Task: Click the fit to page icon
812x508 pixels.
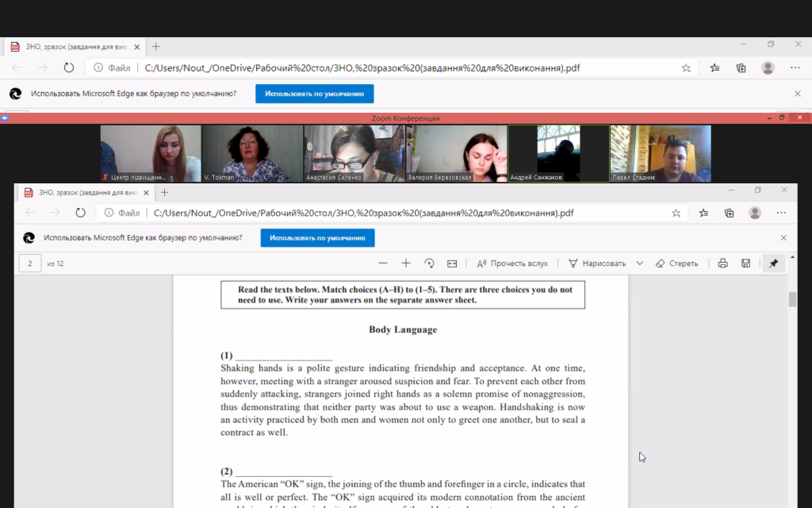Action: click(x=452, y=264)
